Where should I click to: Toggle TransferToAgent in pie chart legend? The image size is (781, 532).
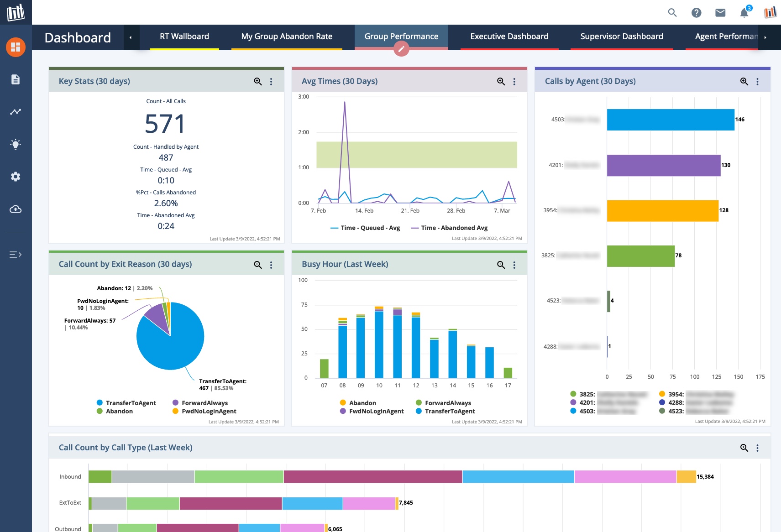click(126, 403)
